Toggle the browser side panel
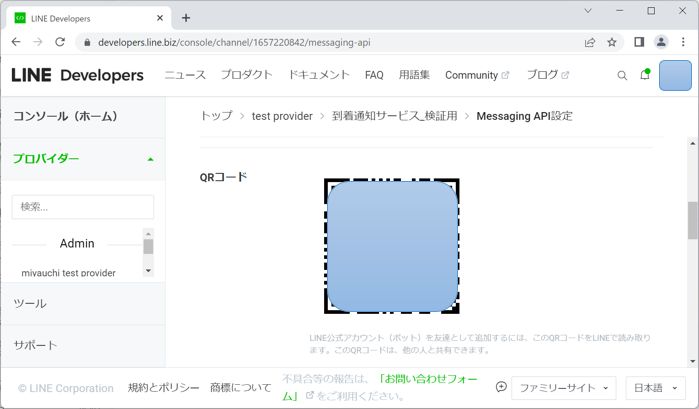The height and width of the screenshot is (409, 699). tap(639, 42)
